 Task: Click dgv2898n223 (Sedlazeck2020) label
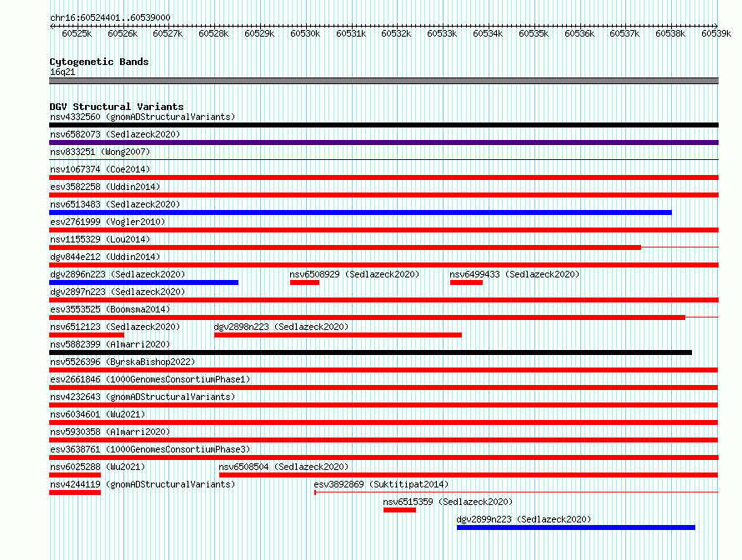281,327
